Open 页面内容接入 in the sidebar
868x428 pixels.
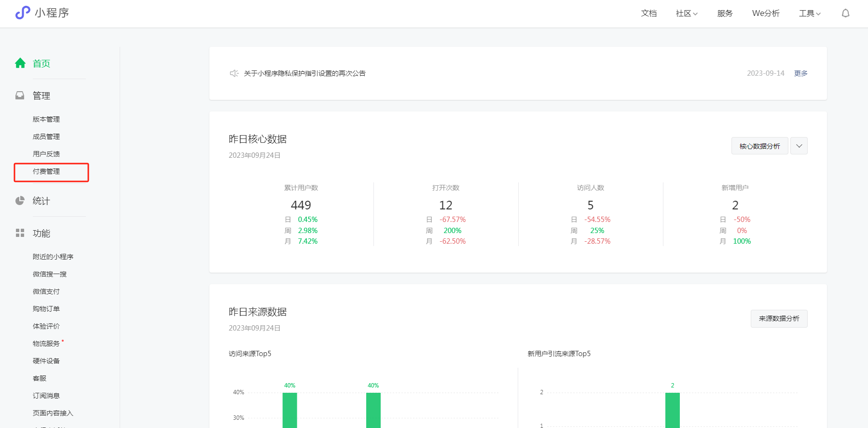click(53, 413)
